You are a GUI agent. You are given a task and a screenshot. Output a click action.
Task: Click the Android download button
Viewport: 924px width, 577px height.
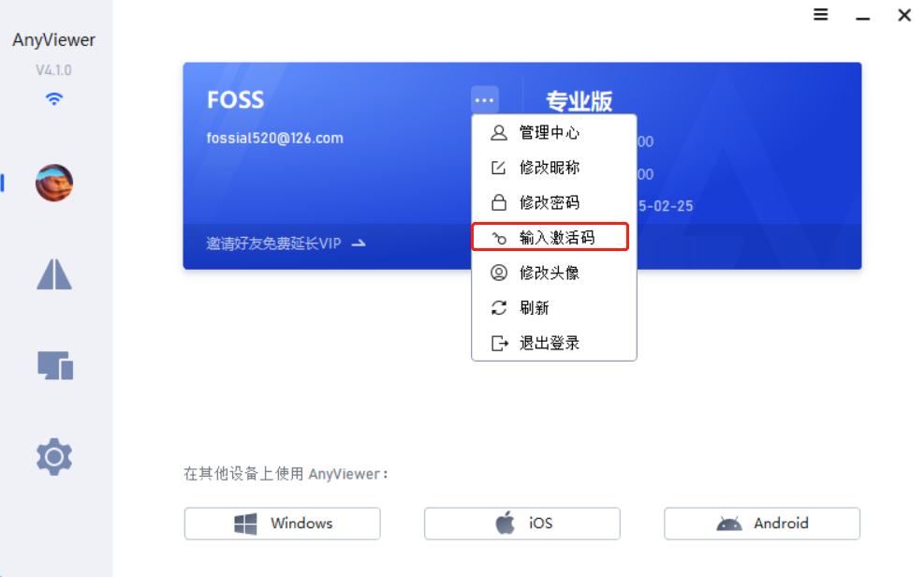point(762,524)
